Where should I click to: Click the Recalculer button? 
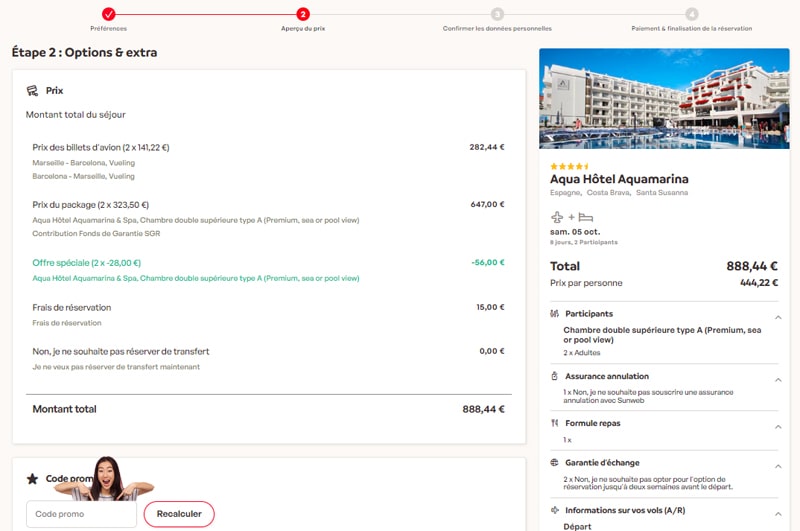pyautogui.click(x=179, y=514)
